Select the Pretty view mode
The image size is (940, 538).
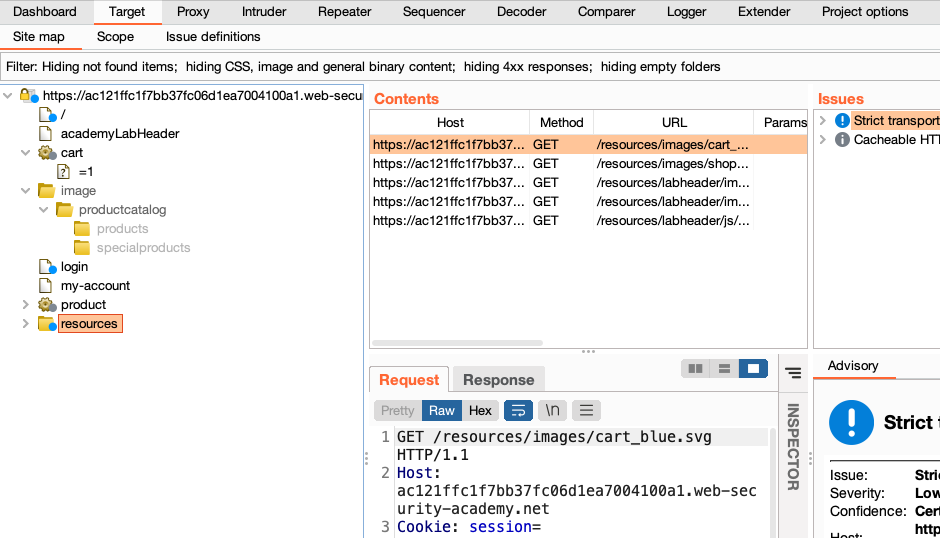click(397, 410)
